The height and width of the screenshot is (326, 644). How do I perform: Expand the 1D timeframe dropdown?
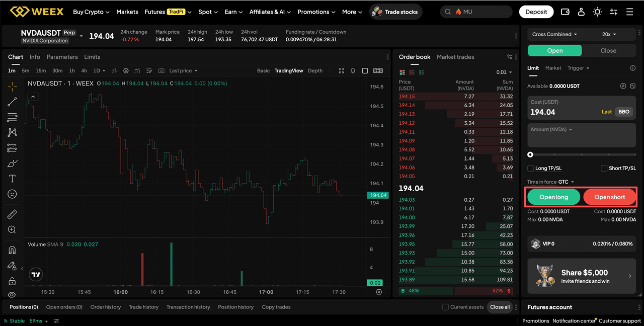[x=99, y=71]
